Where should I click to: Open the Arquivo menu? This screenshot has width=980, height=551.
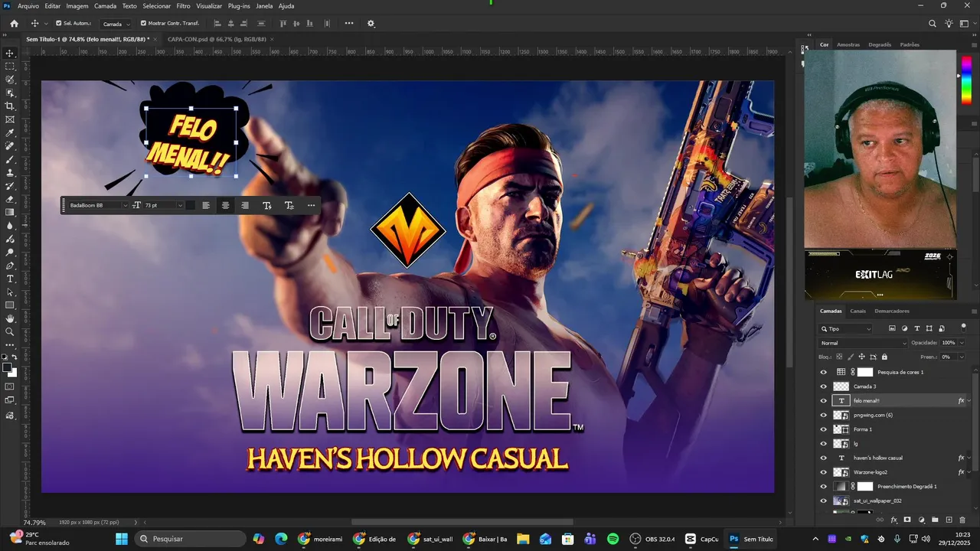click(x=28, y=5)
